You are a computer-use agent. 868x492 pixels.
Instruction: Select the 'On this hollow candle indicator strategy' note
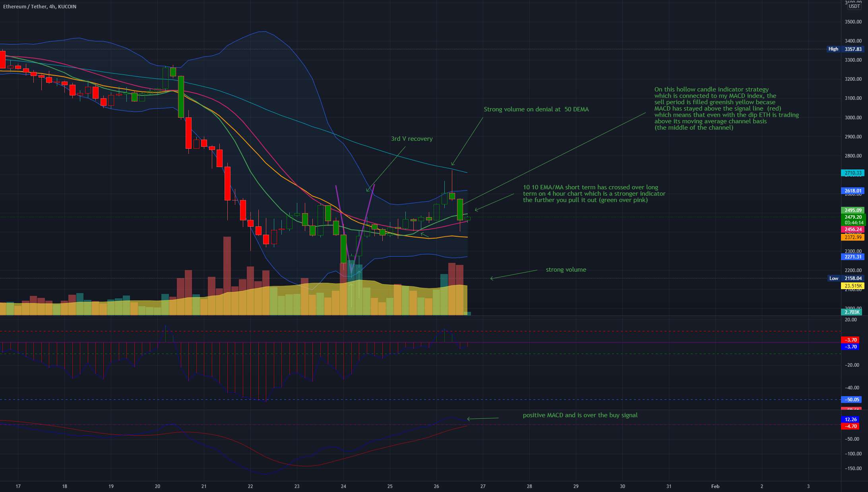click(727, 109)
